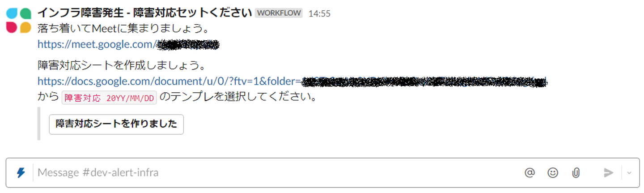
Task: Click the WORKFLOW badge label
Action: click(x=279, y=13)
